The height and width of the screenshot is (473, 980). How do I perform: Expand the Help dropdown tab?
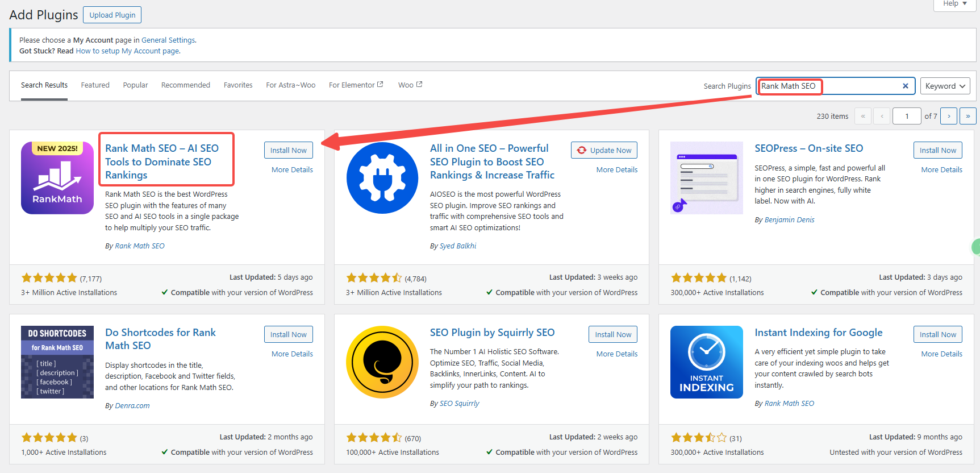tap(954, 4)
